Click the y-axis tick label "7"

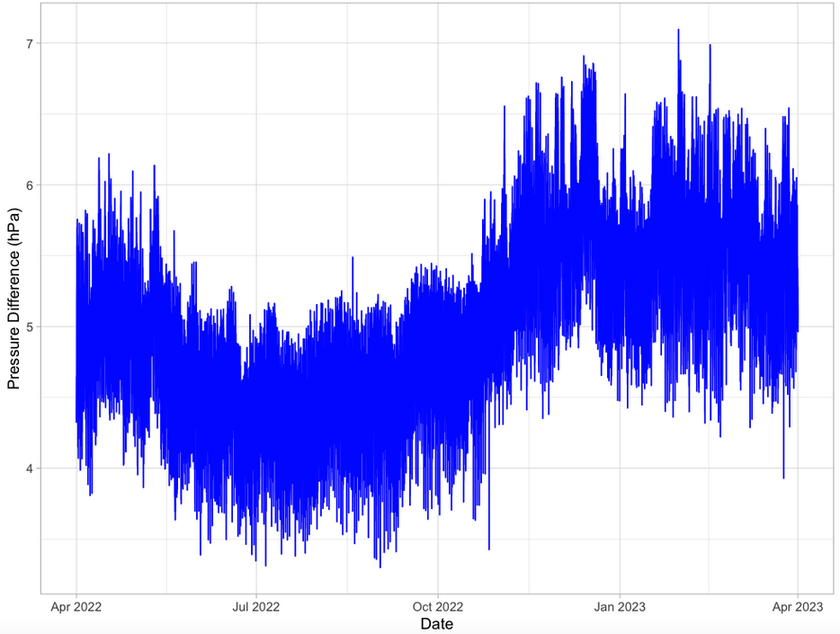(x=28, y=43)
